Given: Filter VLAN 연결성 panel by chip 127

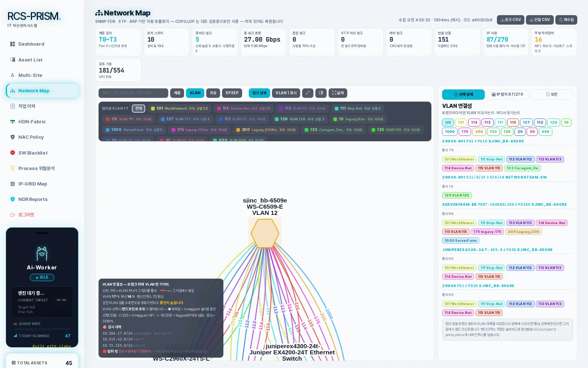Looking at the screenshot, I should (526, 123).
